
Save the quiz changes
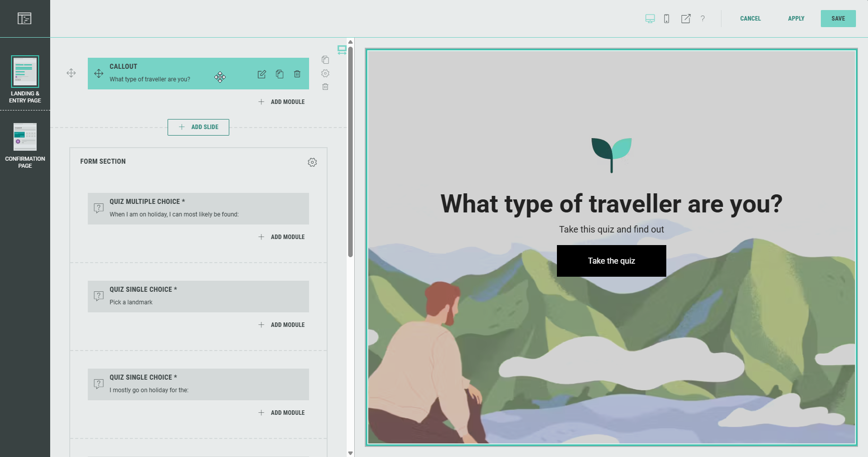pos(838,19)
